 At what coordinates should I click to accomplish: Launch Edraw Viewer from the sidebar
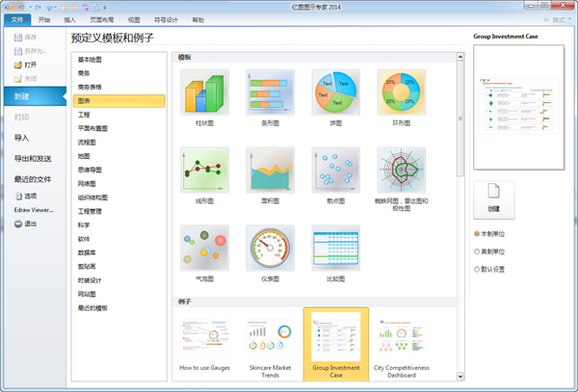pos(34,210)
